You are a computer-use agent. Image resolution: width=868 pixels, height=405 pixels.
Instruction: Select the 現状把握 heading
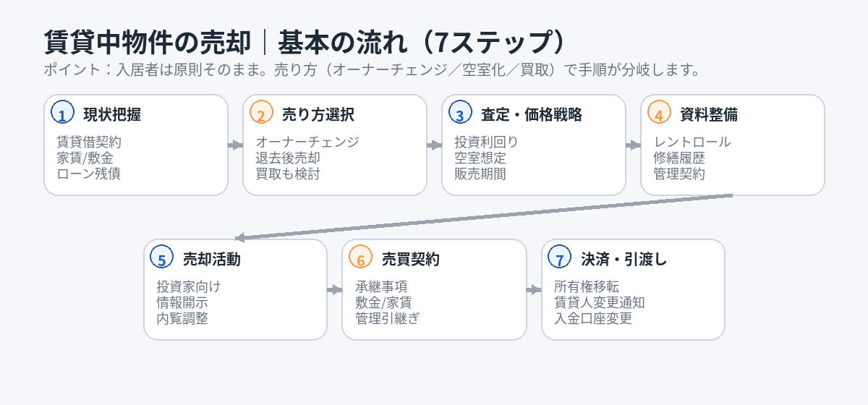pos(112,114)
